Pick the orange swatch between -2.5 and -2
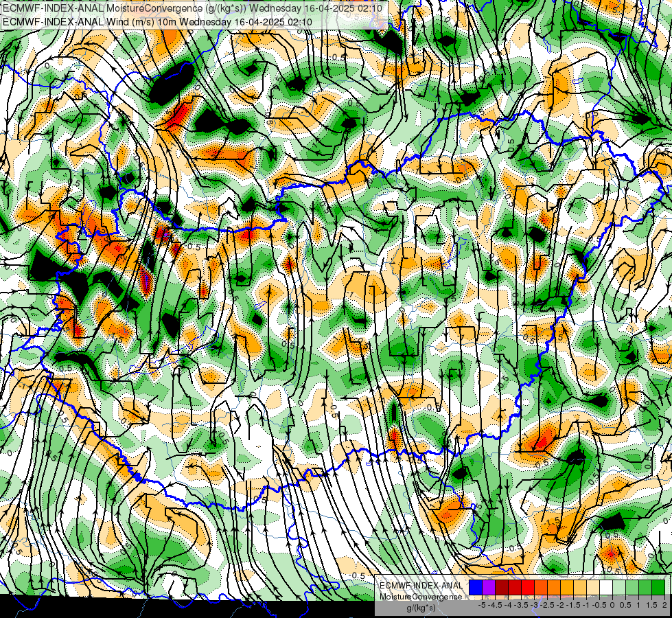Viewport: 672px width, 618px height. (554, 588)
